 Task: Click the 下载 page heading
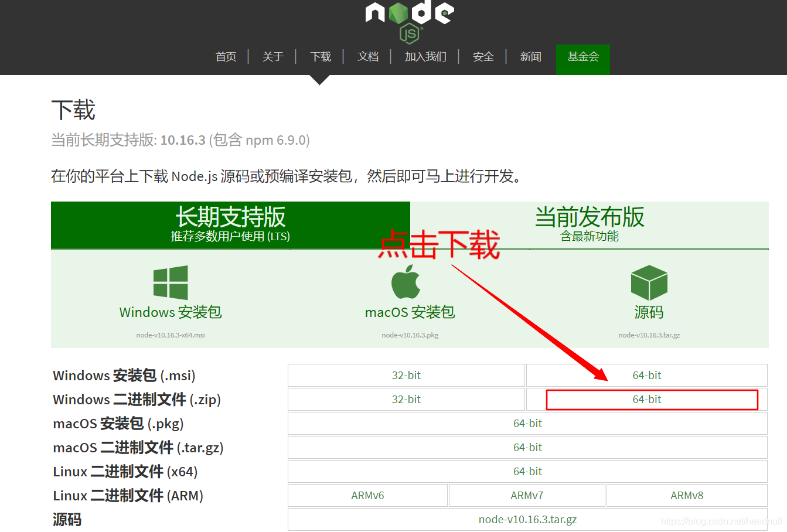pyautogui.click(x=73, y=110)
